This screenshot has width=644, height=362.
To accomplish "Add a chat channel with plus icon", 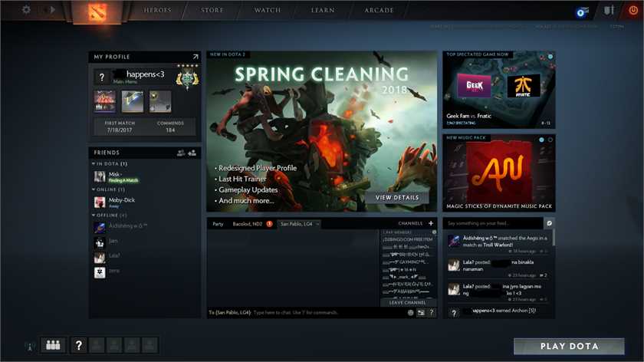I will point(431,223).
